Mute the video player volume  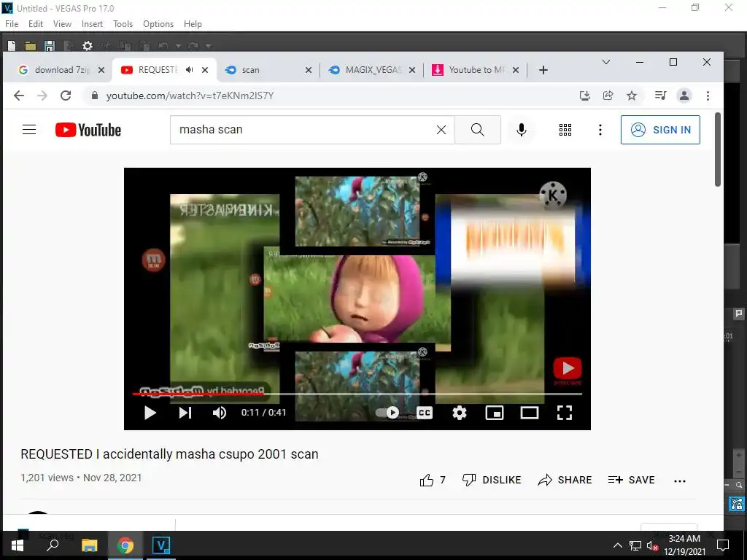219,413
